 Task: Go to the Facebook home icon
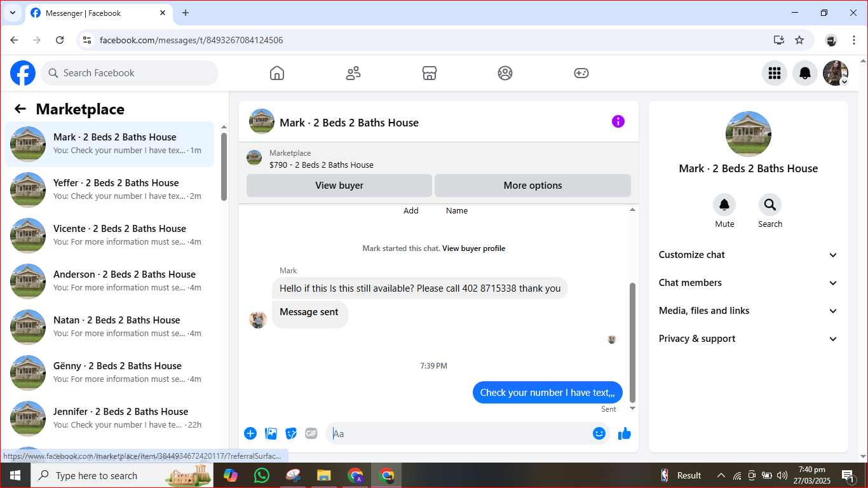pos(277,73)
